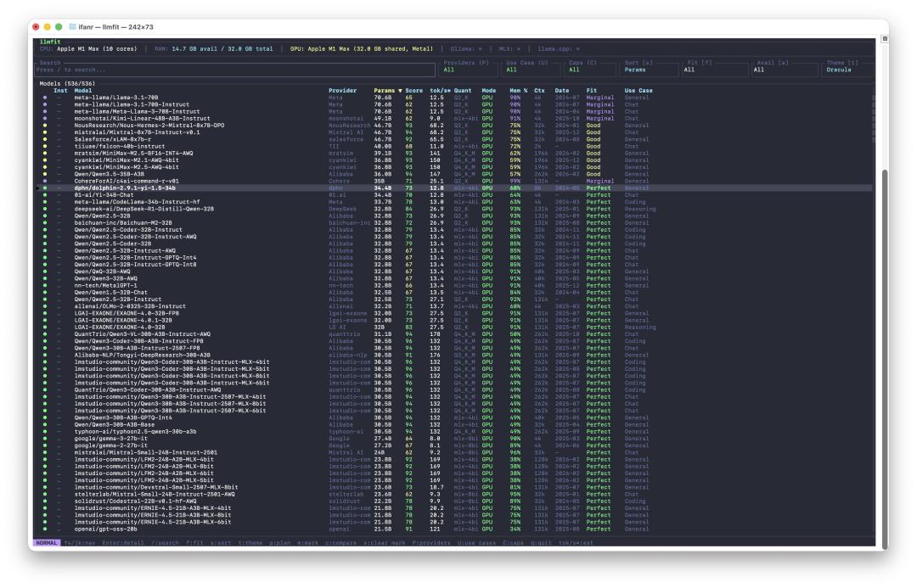Click status dot beside meta-llama/Llama-3.1-70B

tap(44, 98)
